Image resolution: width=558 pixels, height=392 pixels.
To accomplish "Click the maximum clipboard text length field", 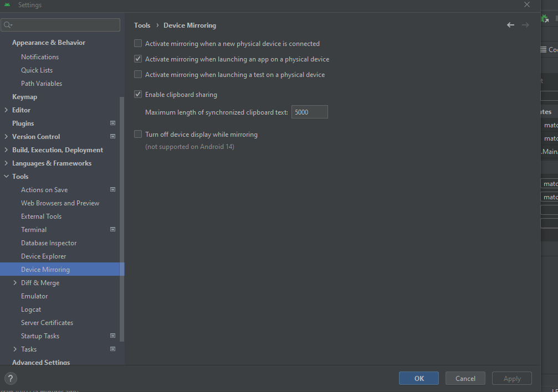I will click(x=309, y=112).
